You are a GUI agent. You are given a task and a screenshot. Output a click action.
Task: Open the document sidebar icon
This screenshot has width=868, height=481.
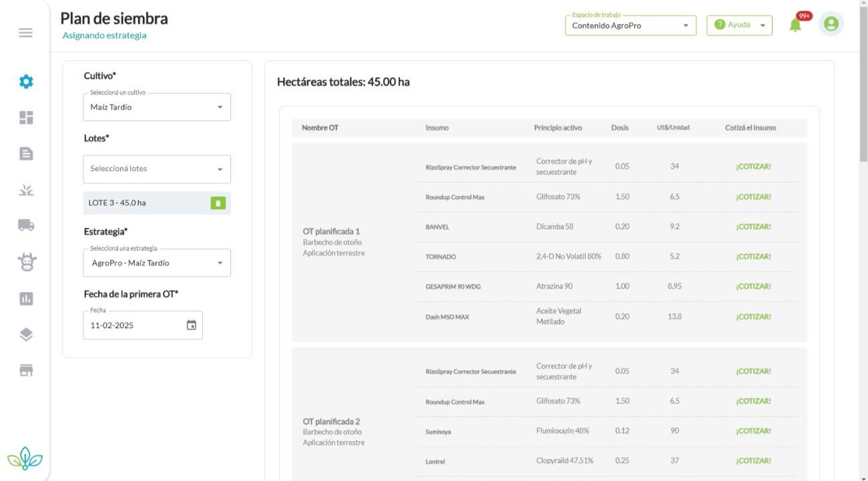pos(25,154)
